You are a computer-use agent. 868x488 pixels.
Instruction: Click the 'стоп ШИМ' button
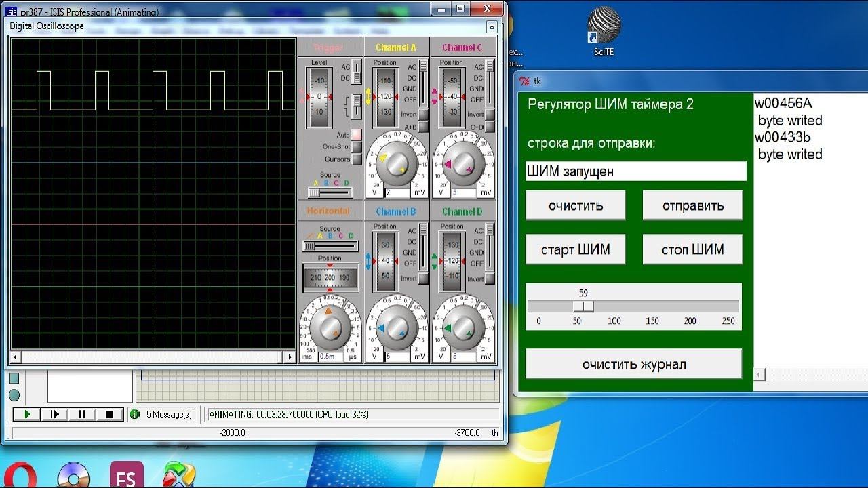click(x=693, y=249)
